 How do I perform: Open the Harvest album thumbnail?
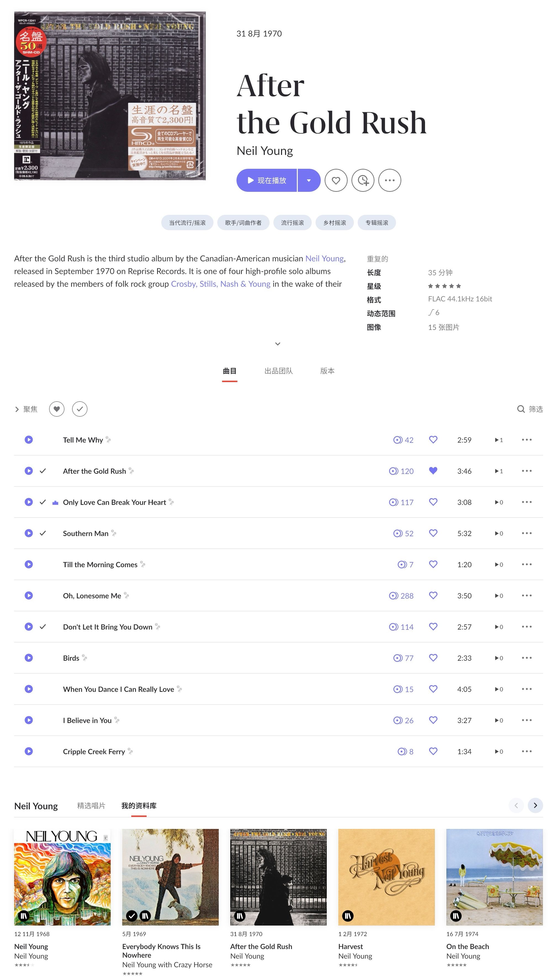[x=386, y=877]
